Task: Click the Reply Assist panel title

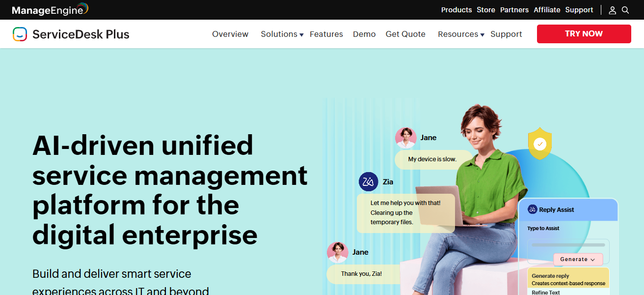Action: click(556, 209)
